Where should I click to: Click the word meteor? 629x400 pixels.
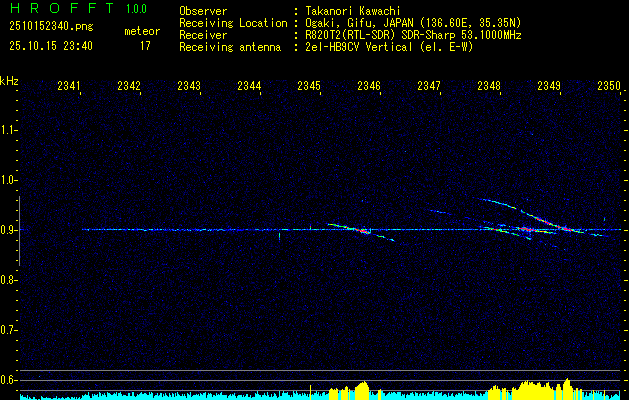click(142, 31)
